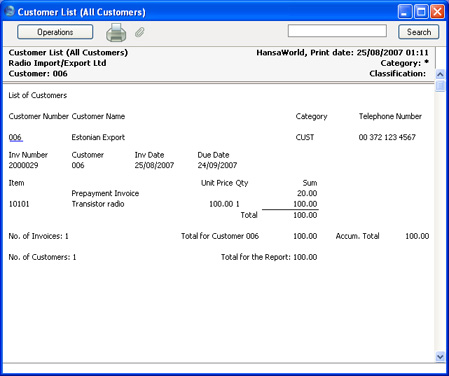The height and width of the screenshot is (376, 449).
Task: Click the Telephone Number column header
Action: (x=390, y=116)
